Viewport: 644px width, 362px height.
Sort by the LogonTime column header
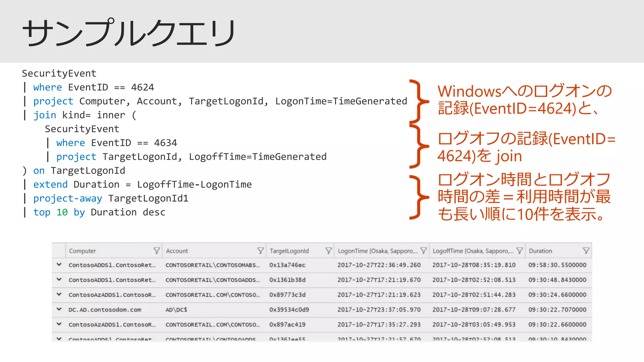tap(378, 251)
